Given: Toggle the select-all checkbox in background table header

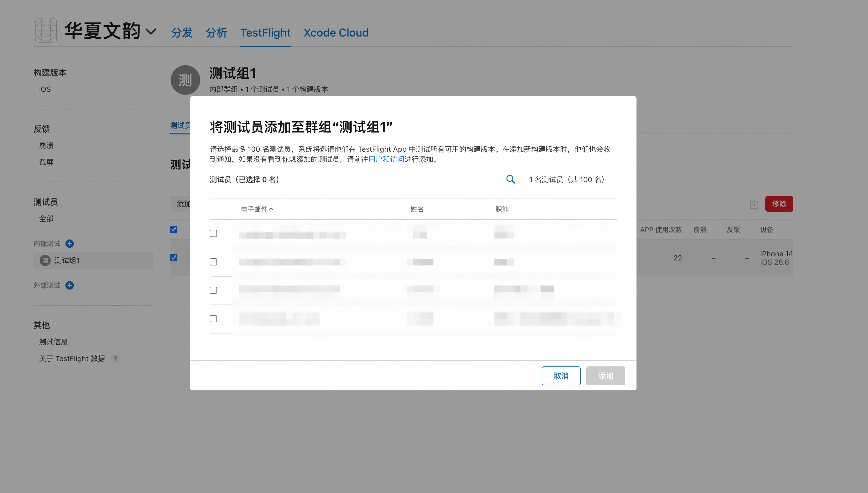Looking at the screenshot, I should tap(174, 229).
